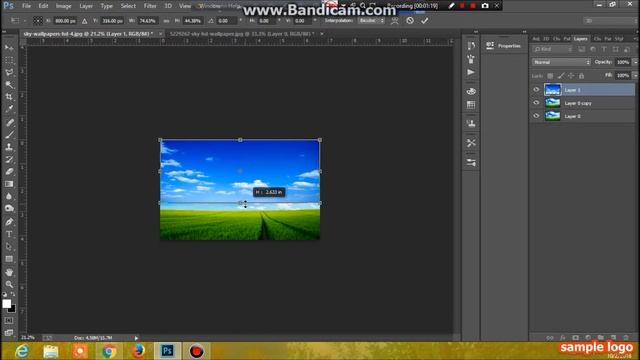
Task: Select the Eraser tool
Action: click(9, 171)
